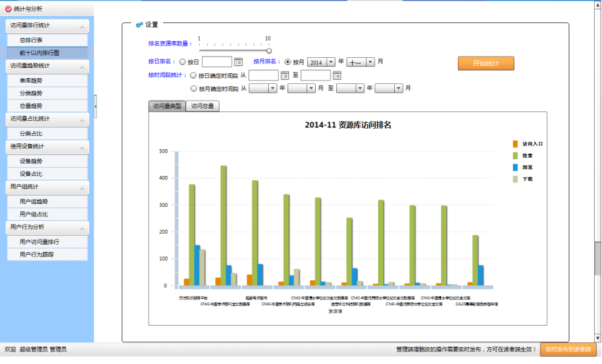Open calendar for time range start date
The image size is (602, 364).
(284, 75)
